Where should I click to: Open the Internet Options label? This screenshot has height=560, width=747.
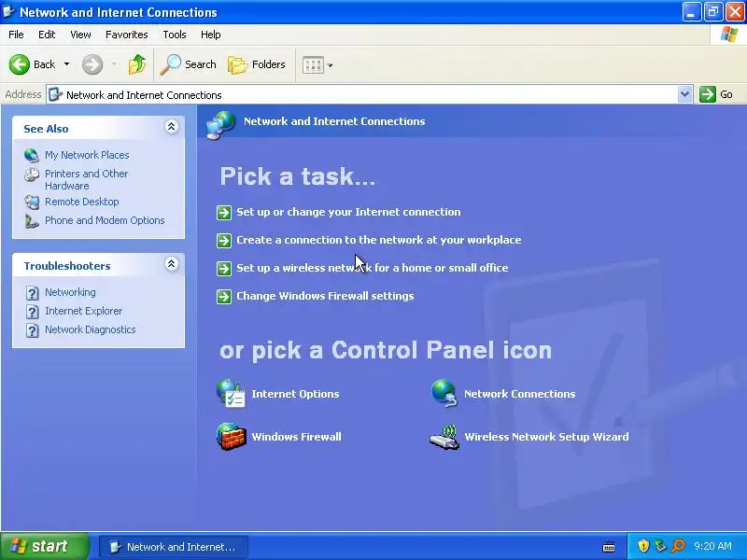tap(295, 394)
